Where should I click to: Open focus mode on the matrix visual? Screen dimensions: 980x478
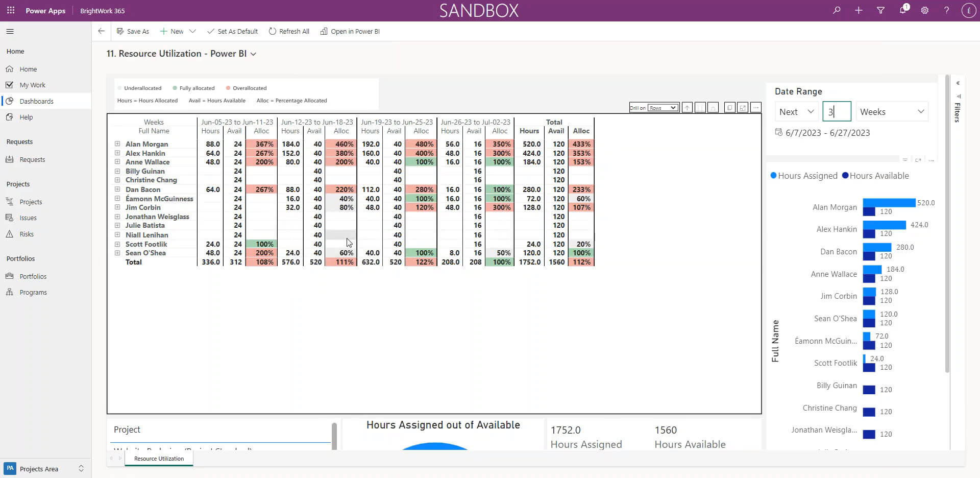tap(743, 108)
